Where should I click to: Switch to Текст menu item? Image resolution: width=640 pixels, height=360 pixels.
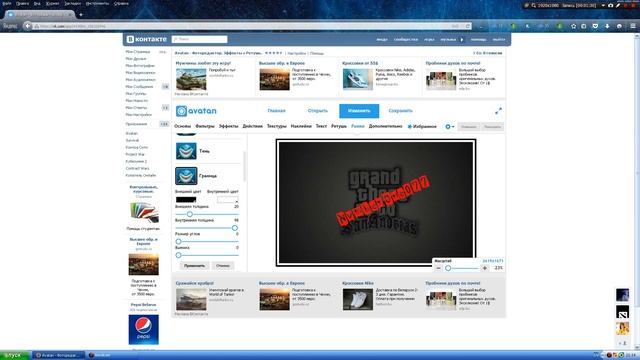pyautogui.click(x=321, y=127)
